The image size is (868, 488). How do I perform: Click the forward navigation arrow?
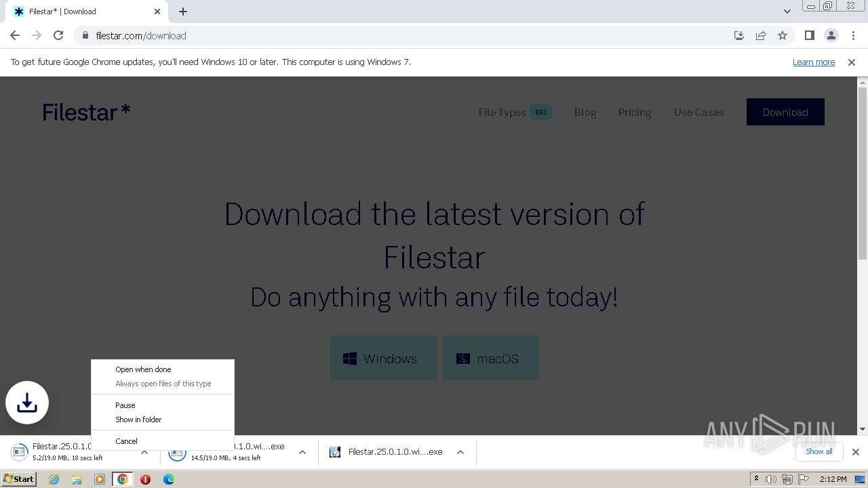[x=37, y=35]
